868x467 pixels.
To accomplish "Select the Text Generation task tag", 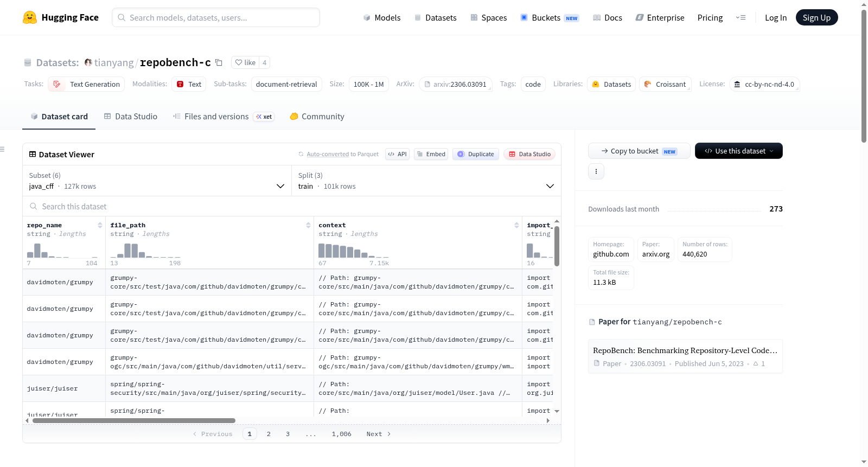I will (86, 84).
